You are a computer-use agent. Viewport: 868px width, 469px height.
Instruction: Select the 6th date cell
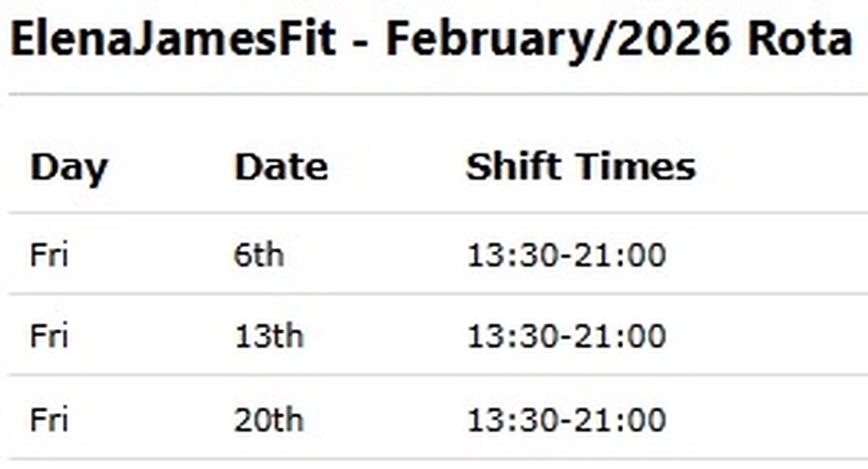(259, 255)
